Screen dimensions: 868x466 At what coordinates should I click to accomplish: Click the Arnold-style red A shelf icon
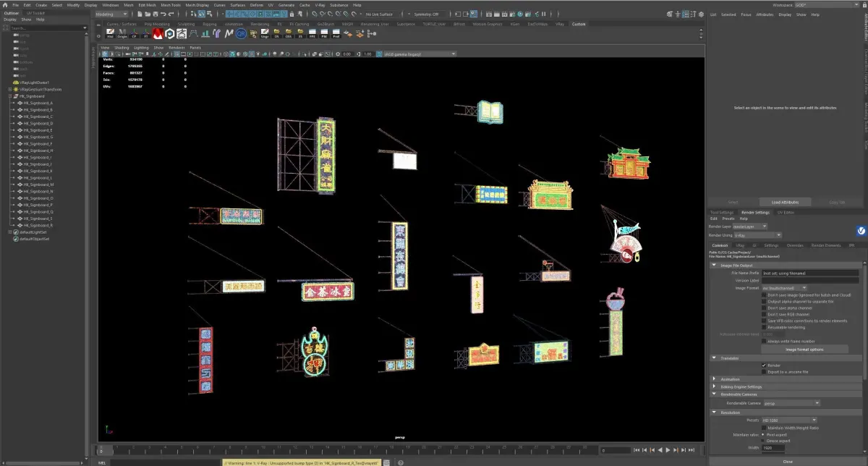pyautogui.click(x=157, y=33)
